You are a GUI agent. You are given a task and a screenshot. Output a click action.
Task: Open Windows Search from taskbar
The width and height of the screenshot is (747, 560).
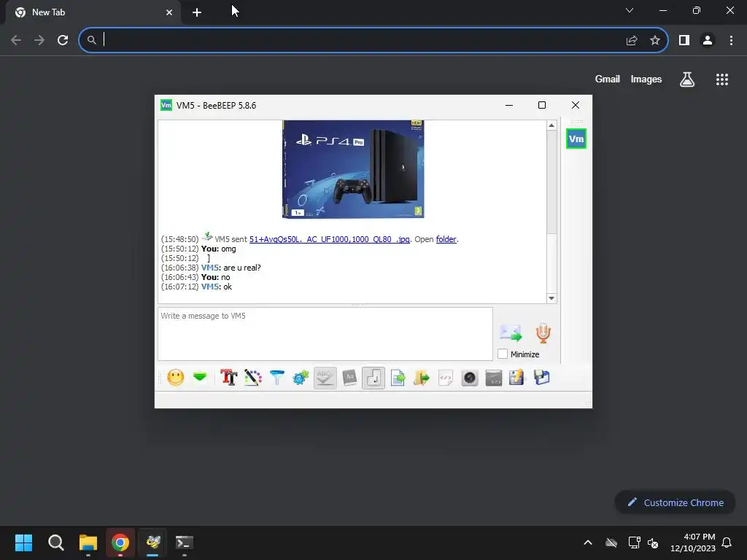pos(55,542)
